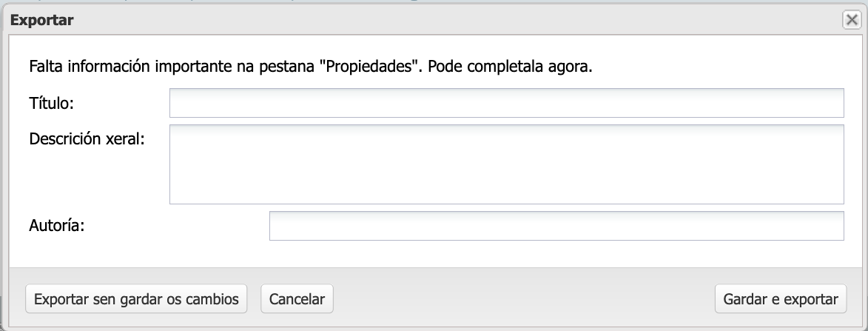
Task: Focus the Descrición xeral text area
Action: (x=506, y=164)
